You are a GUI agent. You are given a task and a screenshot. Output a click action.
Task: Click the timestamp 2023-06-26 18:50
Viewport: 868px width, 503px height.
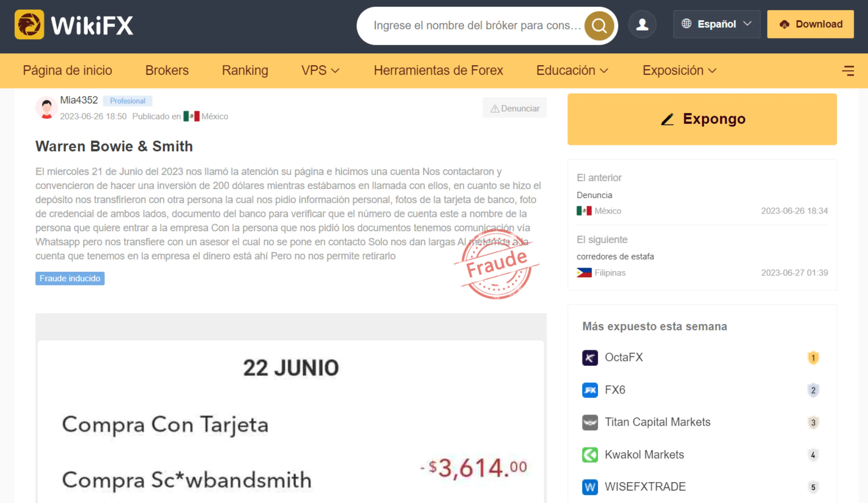(x=93, y=116)
